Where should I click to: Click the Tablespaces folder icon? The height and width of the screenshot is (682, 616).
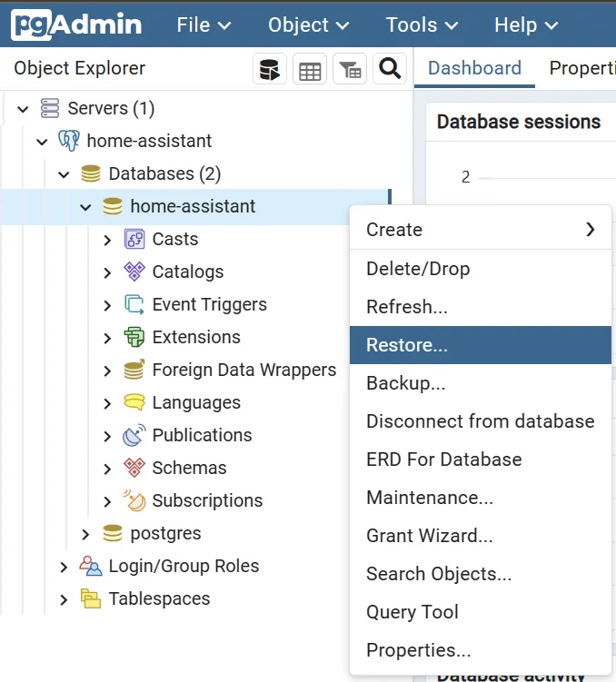pyautogui.click(x=91, y=599)
